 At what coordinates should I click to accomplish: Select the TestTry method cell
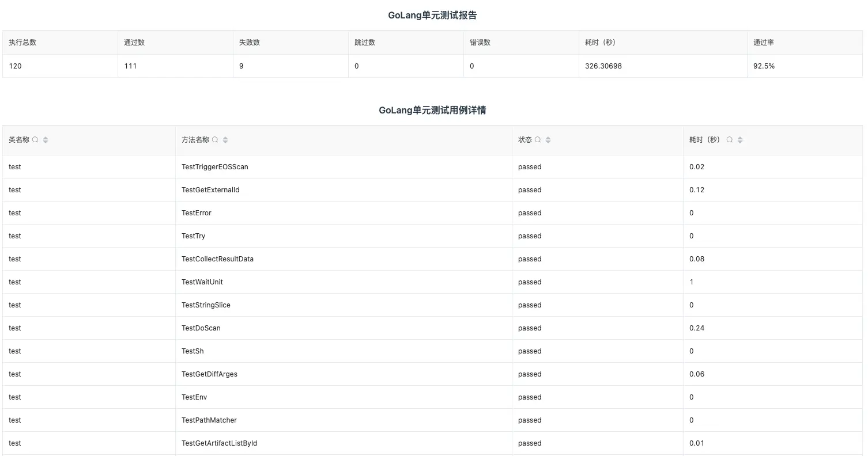[x=344, y=236]
